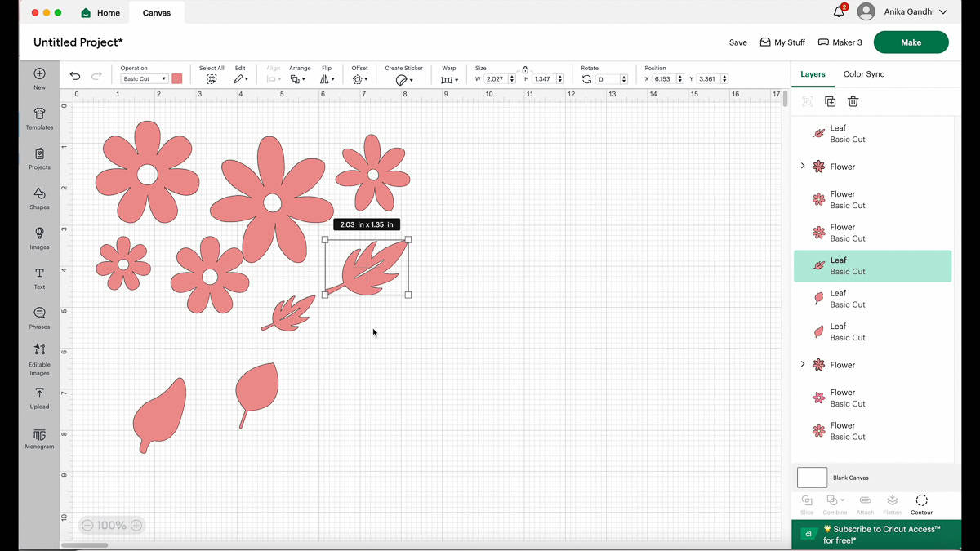Switch to the Home tab
The width and height of the screenshot is (980, 551).
pyautogui.click(x=100, y=12)
